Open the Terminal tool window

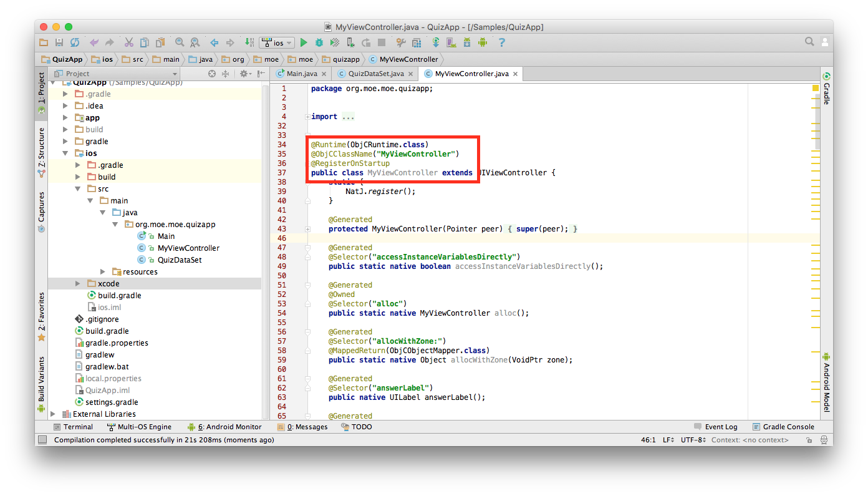click(73, 427)
